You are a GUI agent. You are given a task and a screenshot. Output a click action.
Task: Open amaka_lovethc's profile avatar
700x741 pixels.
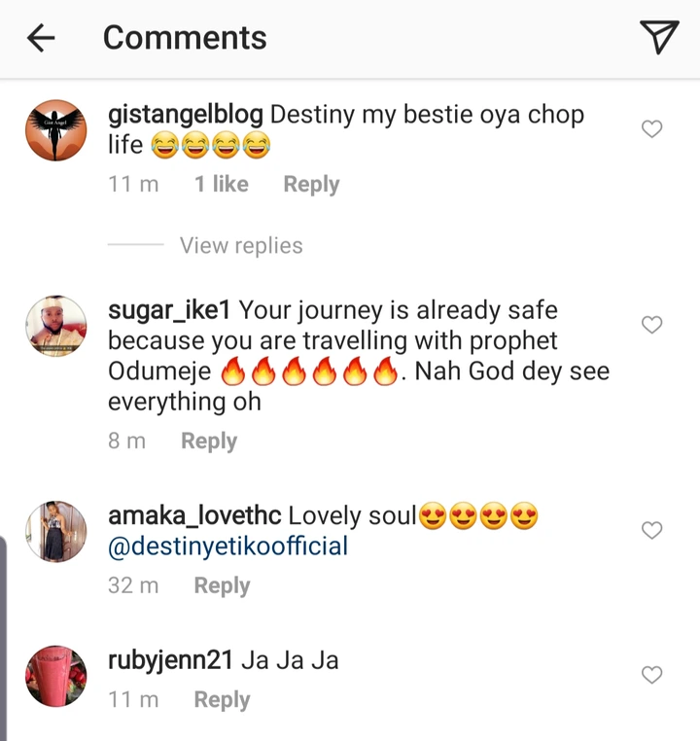(x=55, y=531)
